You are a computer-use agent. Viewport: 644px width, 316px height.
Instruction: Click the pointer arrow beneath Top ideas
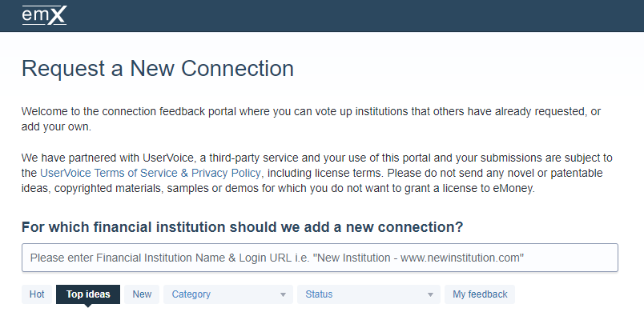[x=88, y=306]
